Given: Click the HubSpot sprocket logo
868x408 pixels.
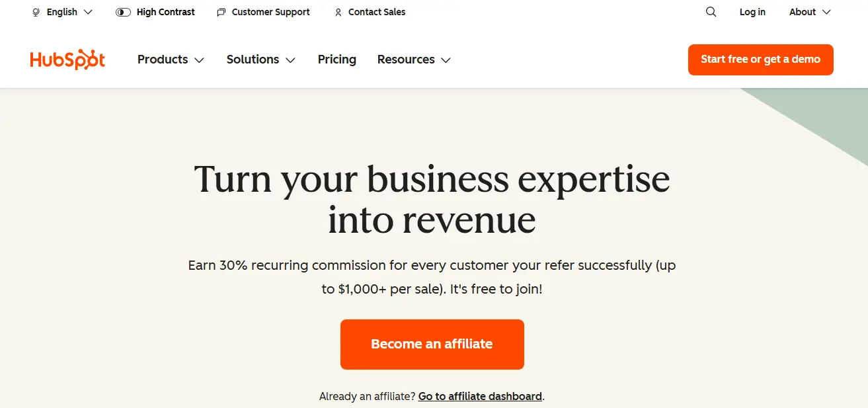Looking at the screenshot, I should tap(66, 60).
